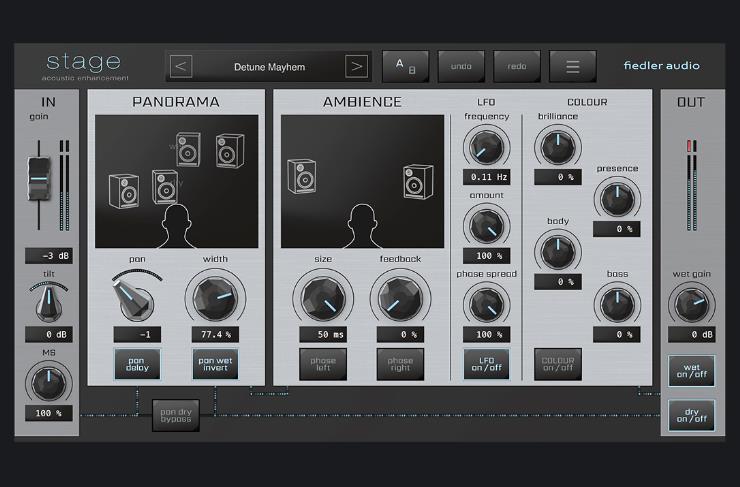Click the tilt knob

[x=49, y=302]
